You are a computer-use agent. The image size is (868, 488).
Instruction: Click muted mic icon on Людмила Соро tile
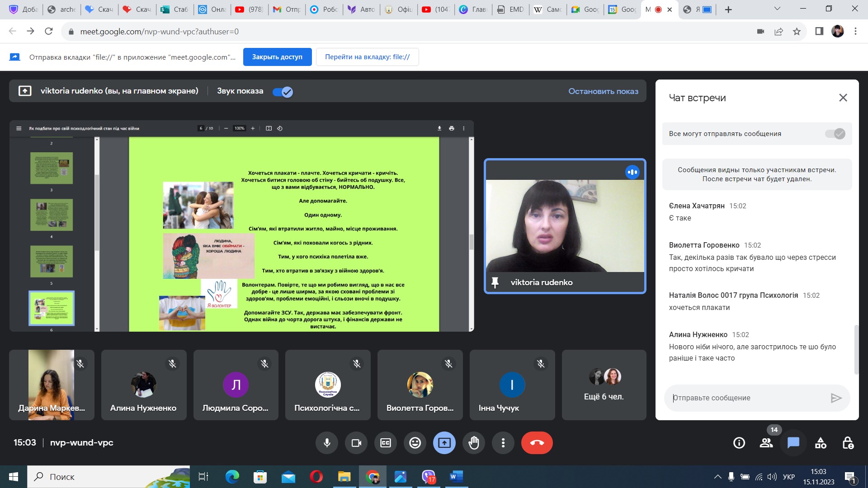(264, 364)
